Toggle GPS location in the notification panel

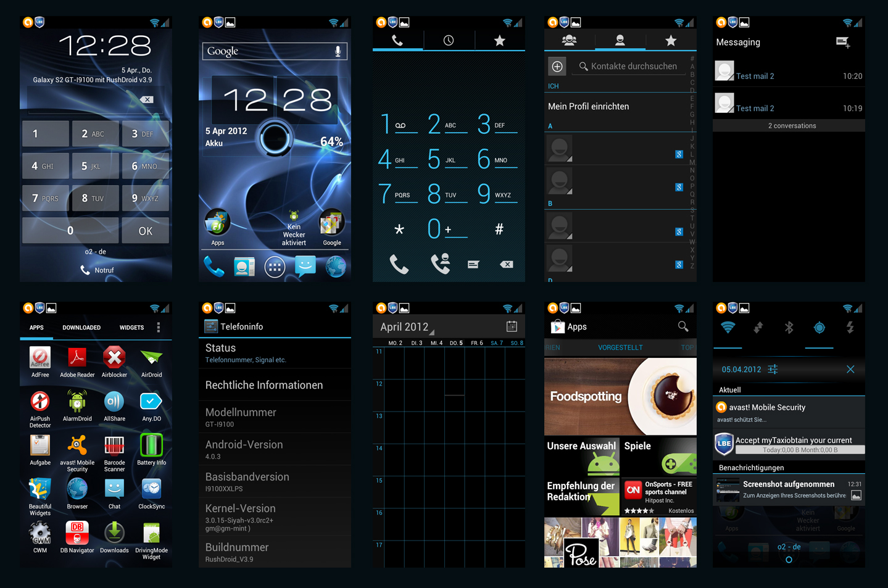tap(819, 328)
